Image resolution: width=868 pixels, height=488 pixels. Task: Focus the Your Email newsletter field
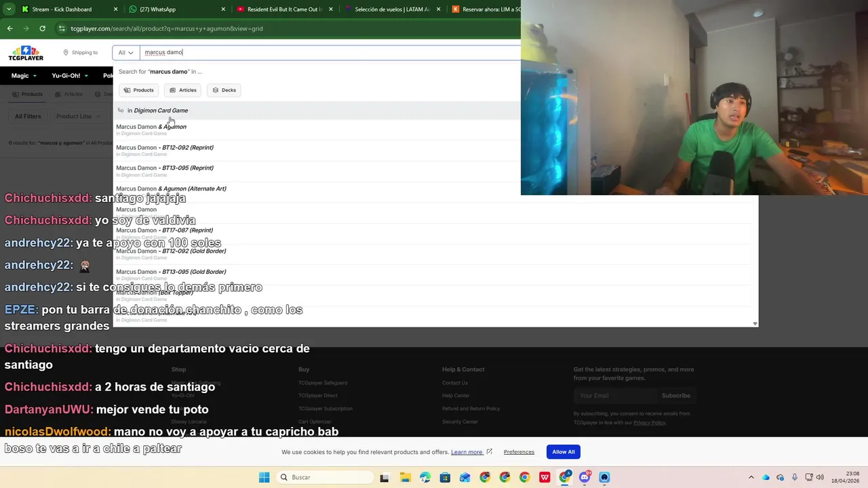click(614, 396)
